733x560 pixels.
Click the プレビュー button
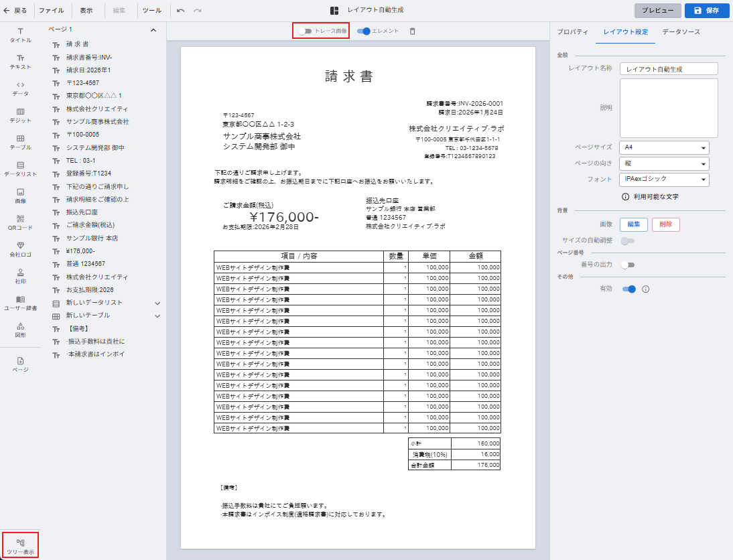click(657, 11)
